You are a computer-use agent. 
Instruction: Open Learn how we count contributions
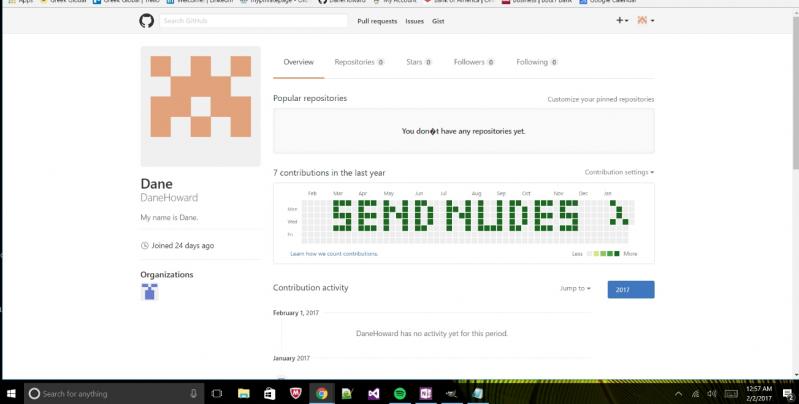tap(334, 254)
